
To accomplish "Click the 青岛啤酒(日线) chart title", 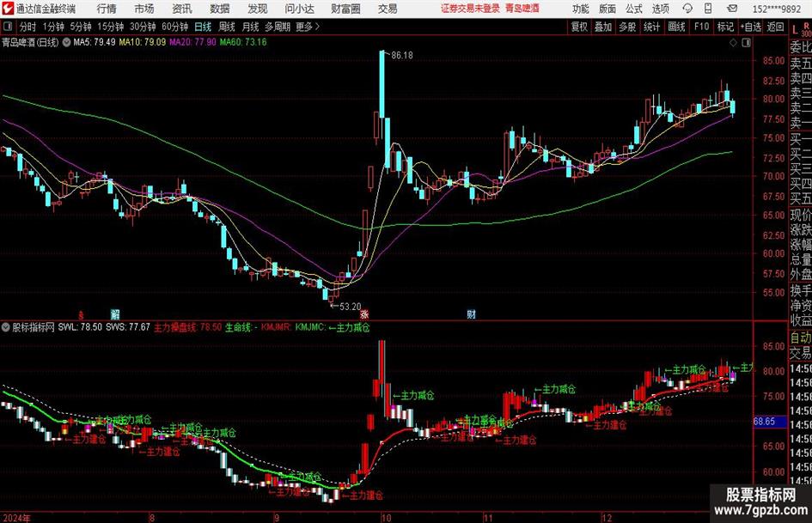I will 30,42.
